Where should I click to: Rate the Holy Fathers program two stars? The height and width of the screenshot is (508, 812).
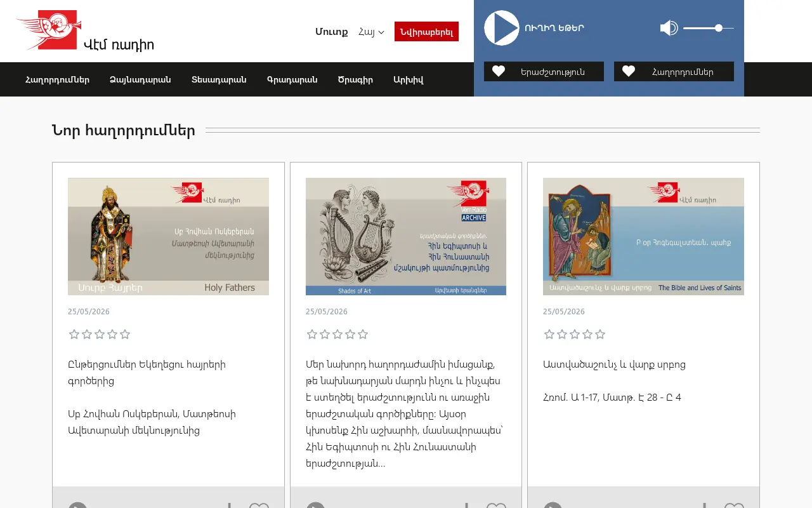click(x=87, y=334)
